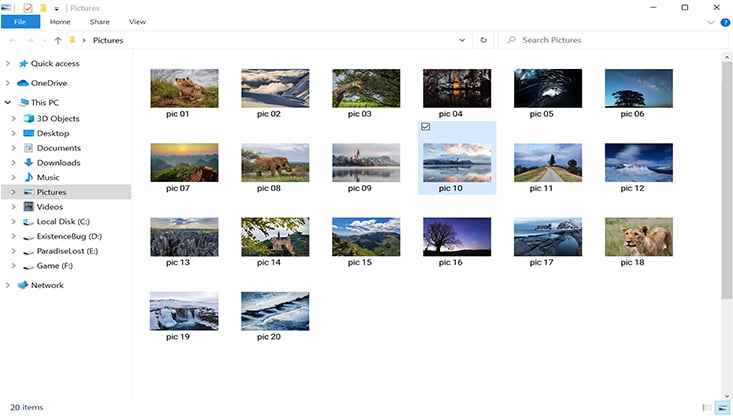733x416 pixels.
Task: Click the 3D Objects icon in sidebar
Action: tap(28, 118)
